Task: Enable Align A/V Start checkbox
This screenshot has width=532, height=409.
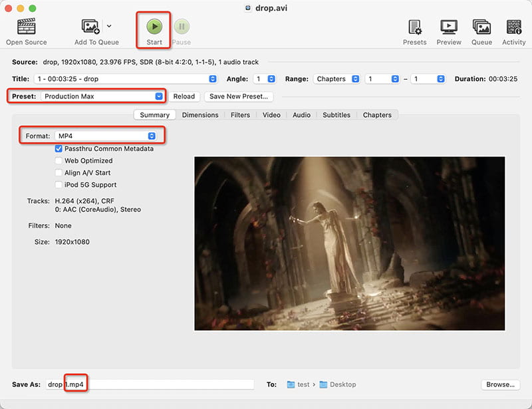Action: (59, 173)
